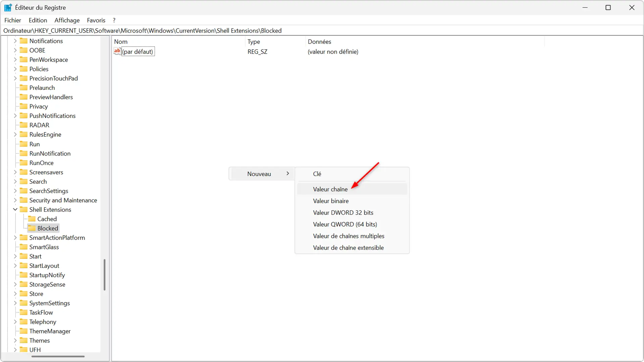Click the Policies folder icon
The height and width of the screenshot is (362, 644).
pyautogui.click(x=23, y=69)
